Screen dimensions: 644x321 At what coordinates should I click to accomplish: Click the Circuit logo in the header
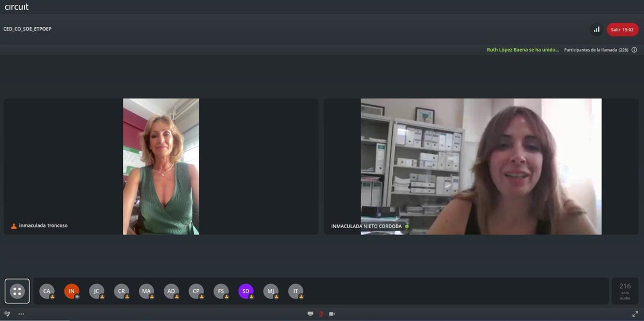pyautogui.click(x=17, y=6)
